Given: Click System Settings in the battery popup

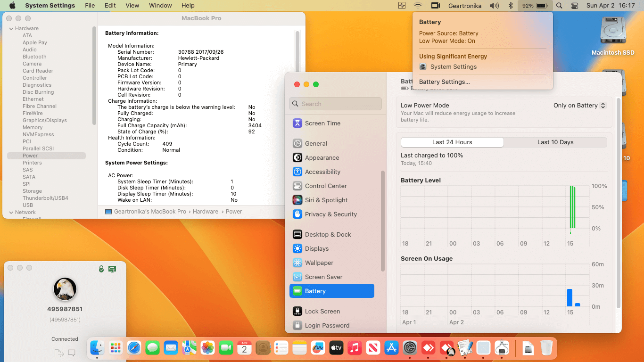Looking at the screenshot, I should [x=448, y=67].
